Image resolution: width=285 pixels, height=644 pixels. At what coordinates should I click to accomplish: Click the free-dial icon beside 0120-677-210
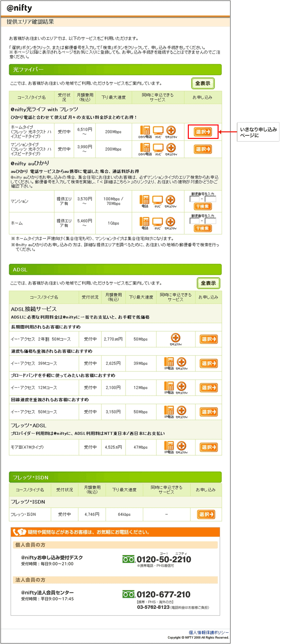coord(129,594)
